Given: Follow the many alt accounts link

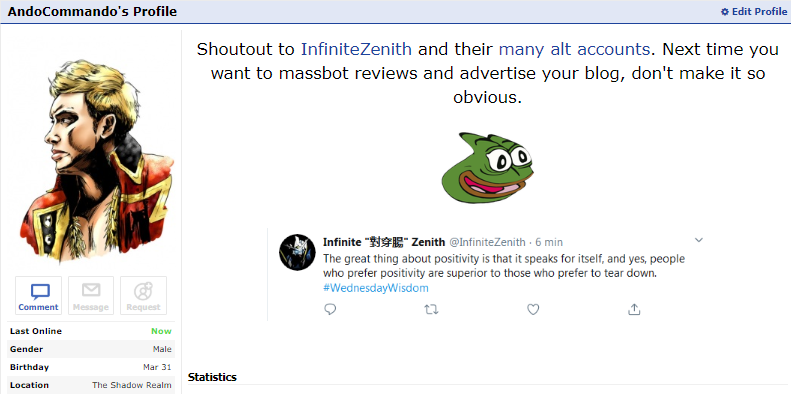Looking at the screenshot, I should [574, 49].
